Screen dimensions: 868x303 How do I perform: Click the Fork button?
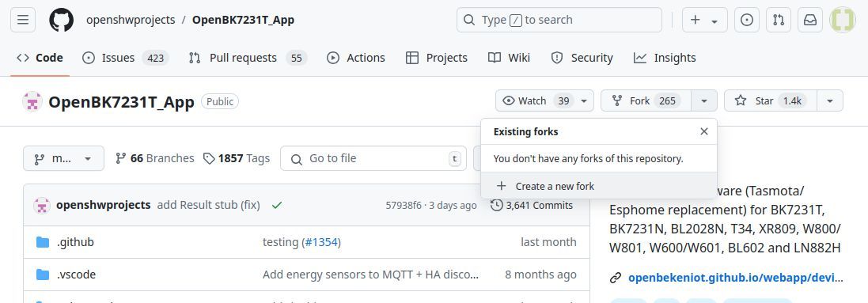[646, 100]
